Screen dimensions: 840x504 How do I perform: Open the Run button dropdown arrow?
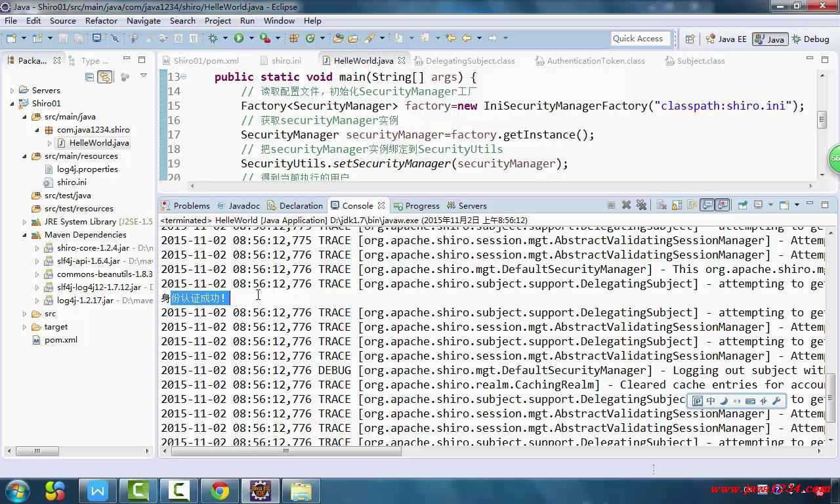tap(251, 38)
